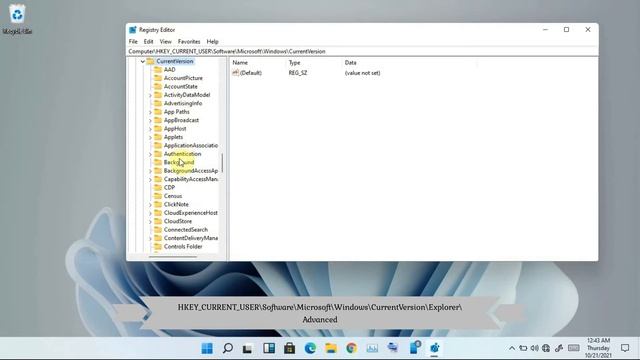The image size is (640, 360).
Task: Click the tree pane vertical scrollbar
Action: (x=222, y=163)
